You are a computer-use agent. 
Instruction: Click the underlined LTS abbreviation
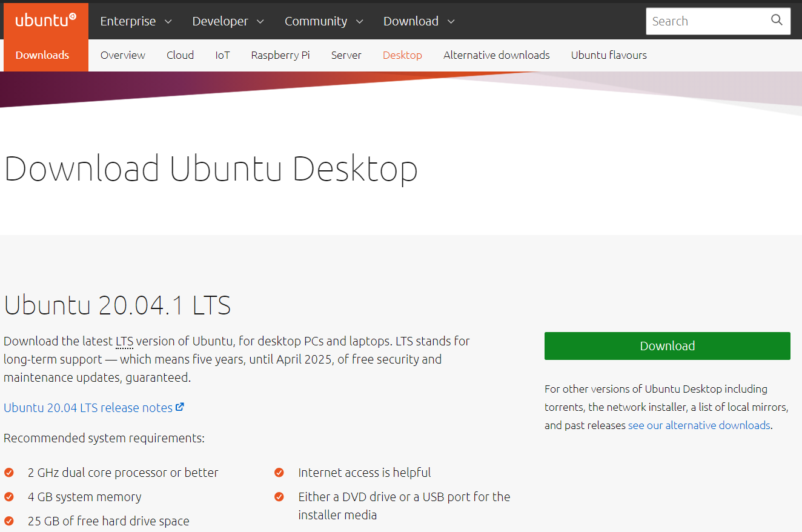pyautogui.click(x=124, y=341)
